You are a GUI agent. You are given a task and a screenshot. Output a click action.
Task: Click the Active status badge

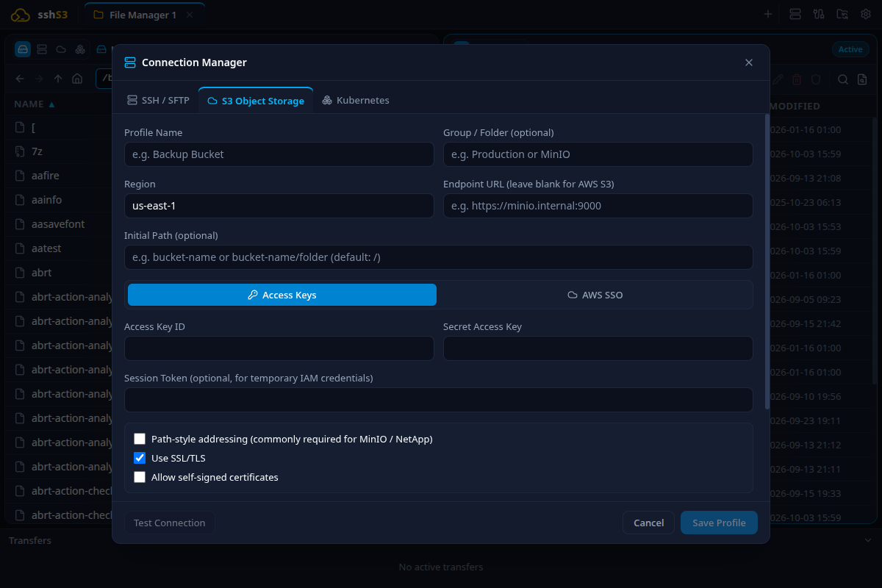(x=850, y=49)
